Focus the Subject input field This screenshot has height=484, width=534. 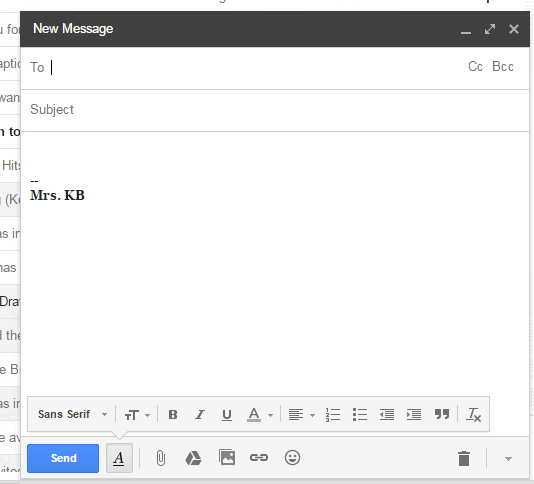point(275,110)
